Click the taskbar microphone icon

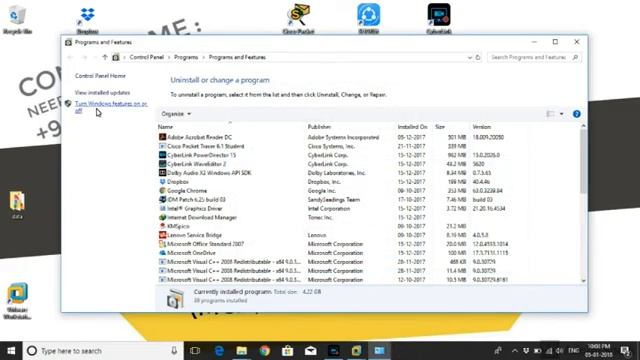click(x=174, y=351)
